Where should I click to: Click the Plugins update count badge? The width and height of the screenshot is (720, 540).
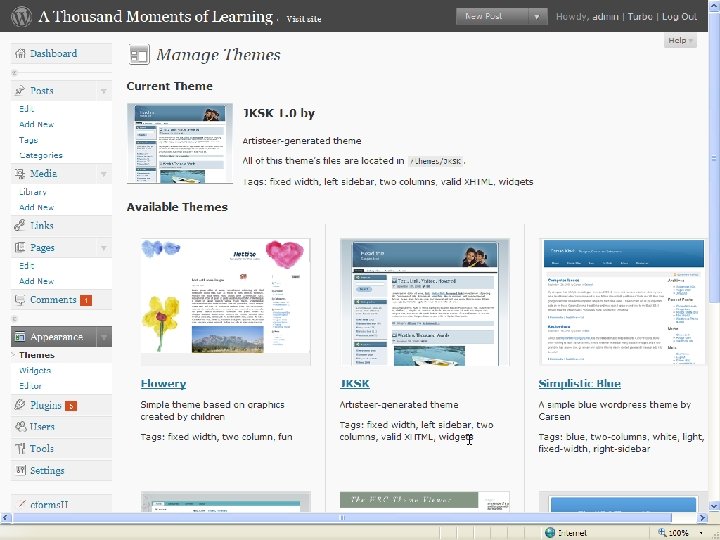coord(71,406)
